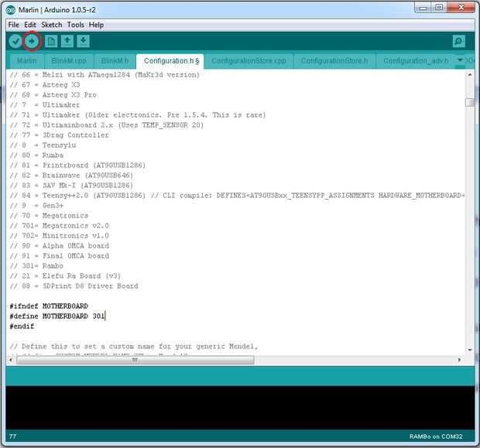Click the horizontal scrollbar left arrow
480x448 pixels.
pyautogui.click(x=11, y=360)
